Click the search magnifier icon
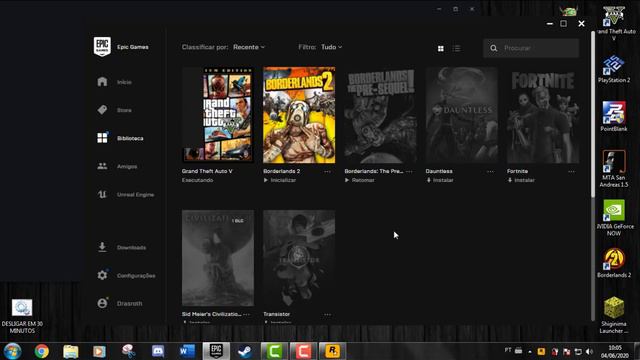640x360 pixels. click(494, 48)
